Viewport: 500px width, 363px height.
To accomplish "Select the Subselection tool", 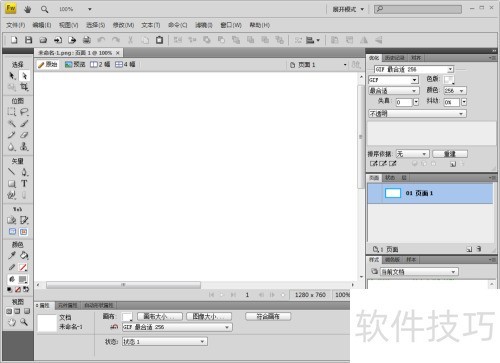I will click(24, 76).
